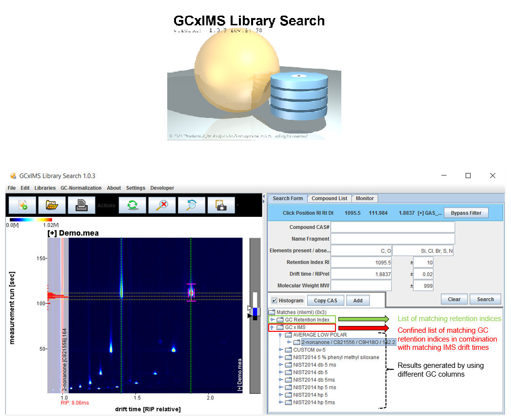Image resolution: width=511 pixels, height=420 pixels.
Task: Collapse the AVERAGE LOW POLAR node
Action: click(x=280, y=335)
